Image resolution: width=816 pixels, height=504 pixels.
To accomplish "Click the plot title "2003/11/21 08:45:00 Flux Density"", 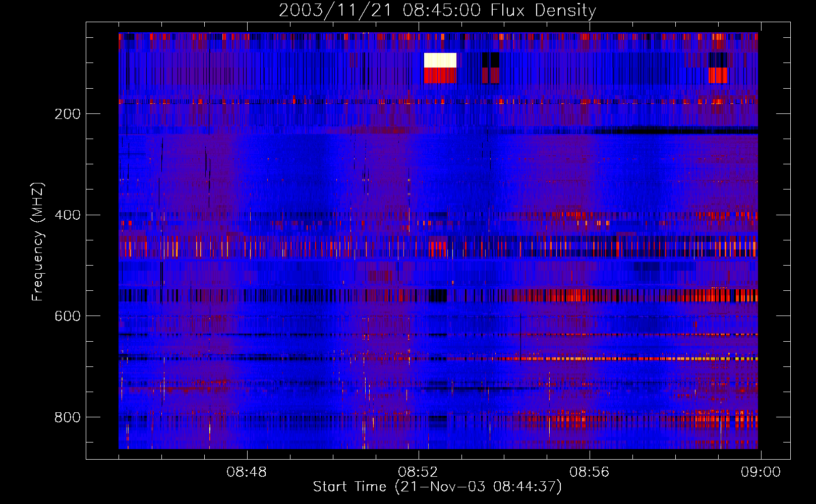I will coord(437,10).
